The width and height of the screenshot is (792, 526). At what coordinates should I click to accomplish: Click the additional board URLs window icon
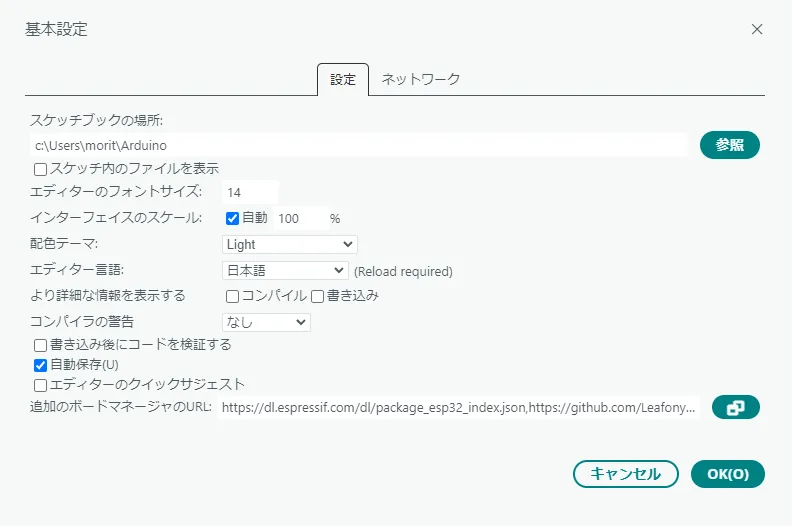point(735,407)
